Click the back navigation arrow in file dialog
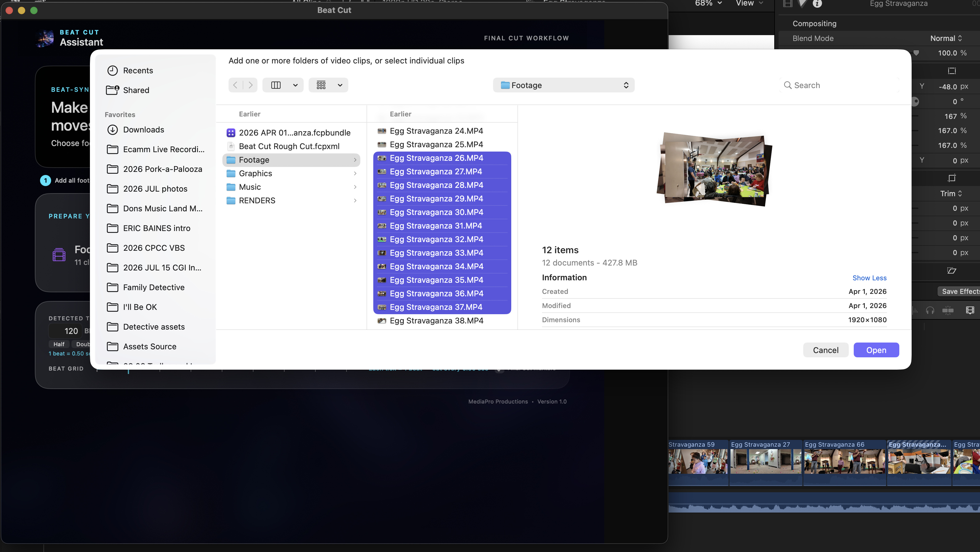Viewport: 980px width, 552px height. [236, 85]
